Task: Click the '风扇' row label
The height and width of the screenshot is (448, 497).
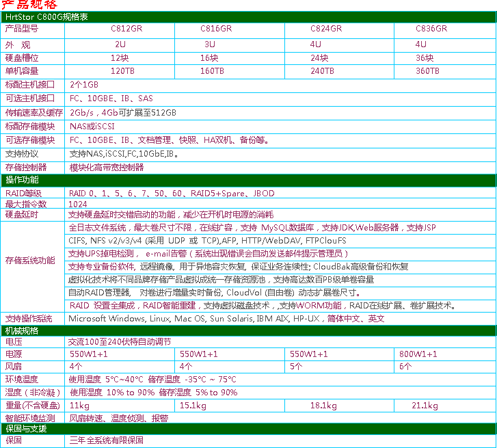Action: click(14, 367)
